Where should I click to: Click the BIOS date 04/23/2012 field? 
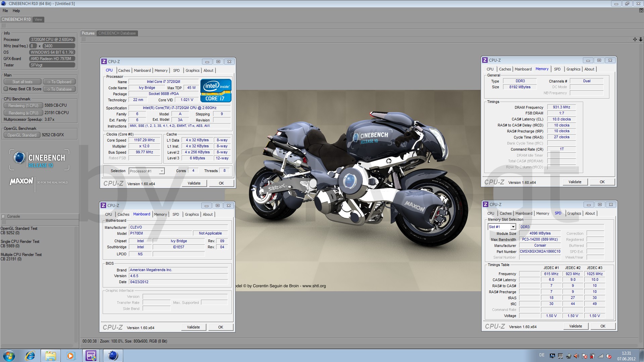[x=179, y=282]
